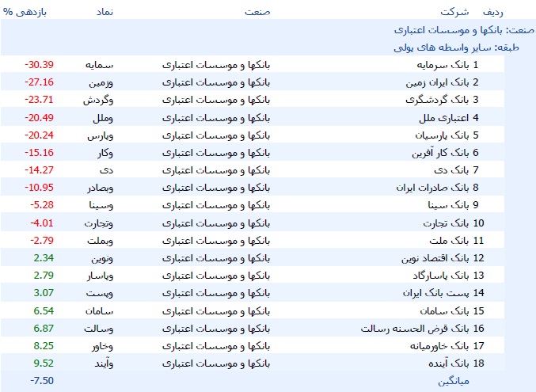Image resolution: width=536 pixels, height=392 pixels.
Task: Select the symbol وزمین
Action: [x=101, y=82]
